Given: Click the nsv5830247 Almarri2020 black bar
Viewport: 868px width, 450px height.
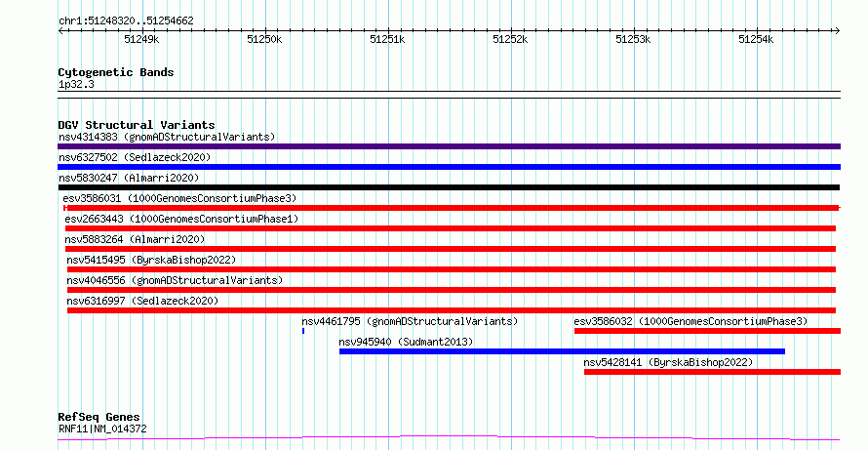Looking at the screenshot, I should coord(449,187).
